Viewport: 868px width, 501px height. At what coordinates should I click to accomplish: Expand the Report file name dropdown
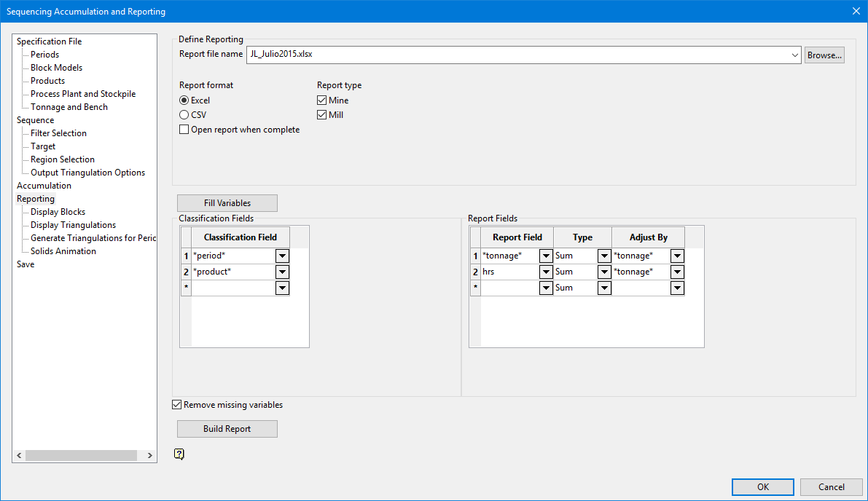794,55
